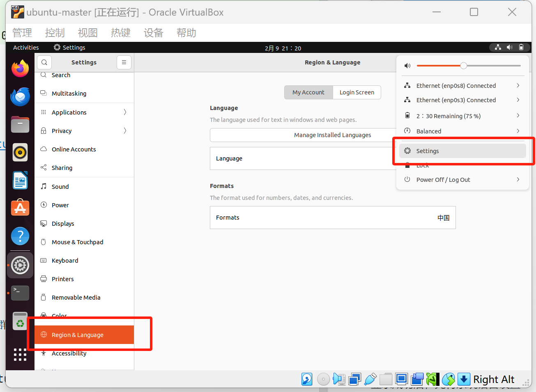Open the 设备 menu in VirtualBox

pos(154,33)
